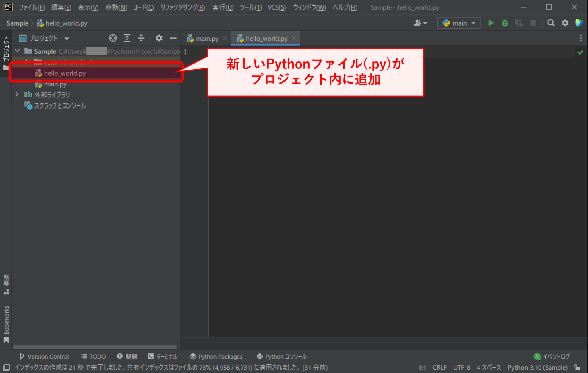This screenshot has height=373, width=588.
Task: Open IDE settings gear in top toolbar
Action: click(x=565, y=23)
